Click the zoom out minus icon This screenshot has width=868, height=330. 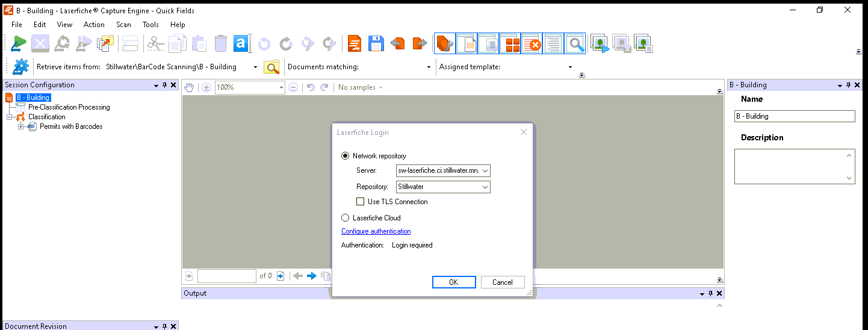(x=293, y=87)
